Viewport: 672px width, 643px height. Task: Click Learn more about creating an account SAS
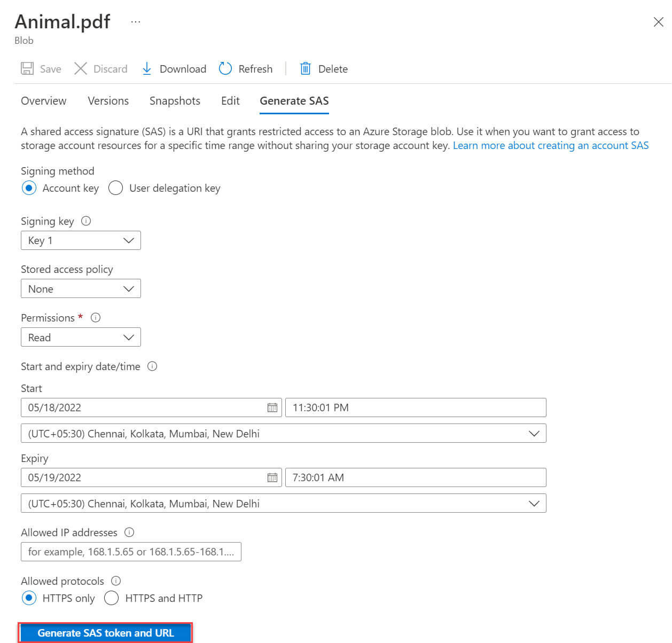(550, 145)
